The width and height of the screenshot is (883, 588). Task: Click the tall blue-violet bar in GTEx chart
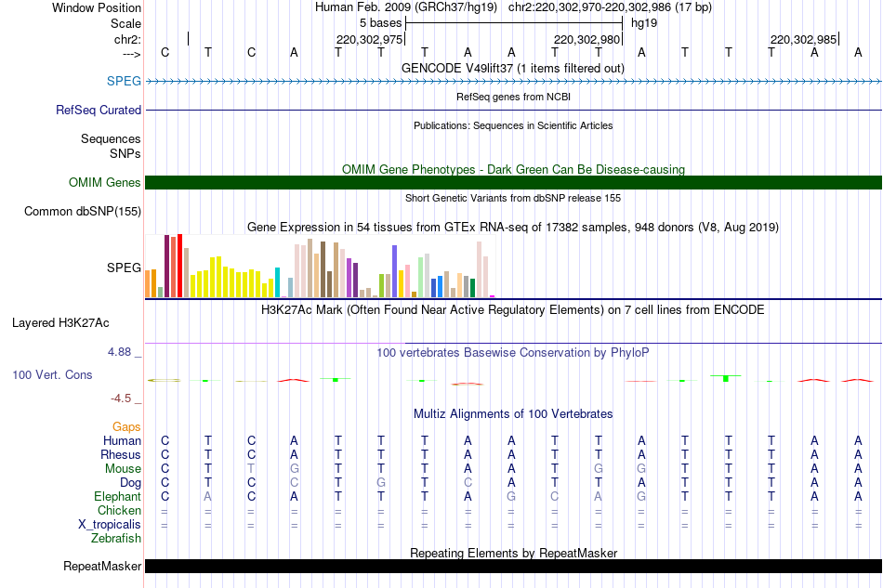tap(395, 271)
